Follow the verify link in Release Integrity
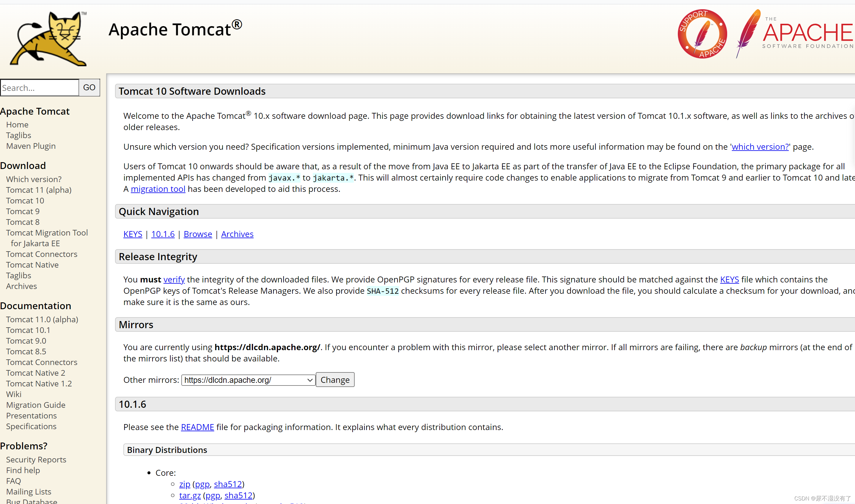The width and height of the screenshot is (855, 504). point(174,279)
